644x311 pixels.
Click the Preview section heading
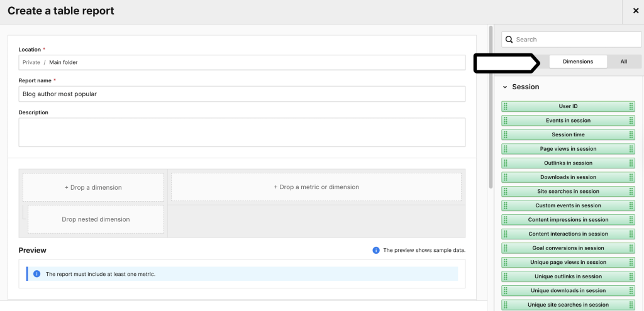33,250
